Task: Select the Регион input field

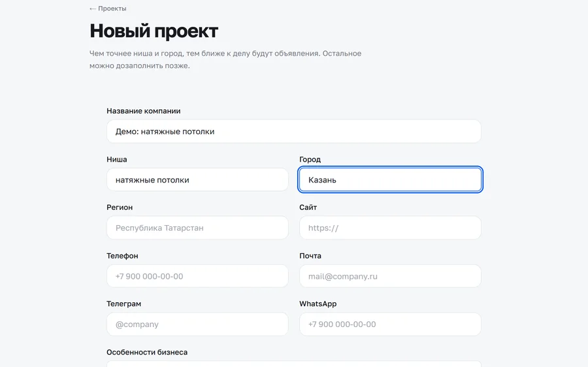Action: [197, 228]
